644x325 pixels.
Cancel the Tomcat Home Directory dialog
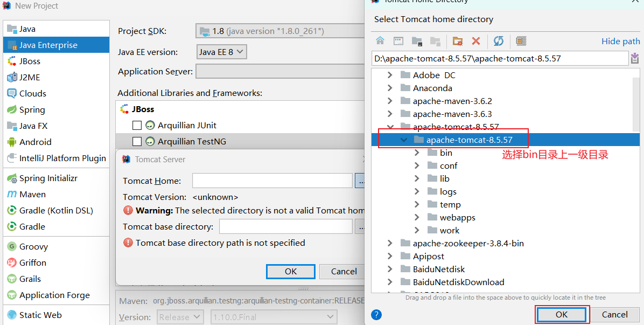[x=614, y=314]
